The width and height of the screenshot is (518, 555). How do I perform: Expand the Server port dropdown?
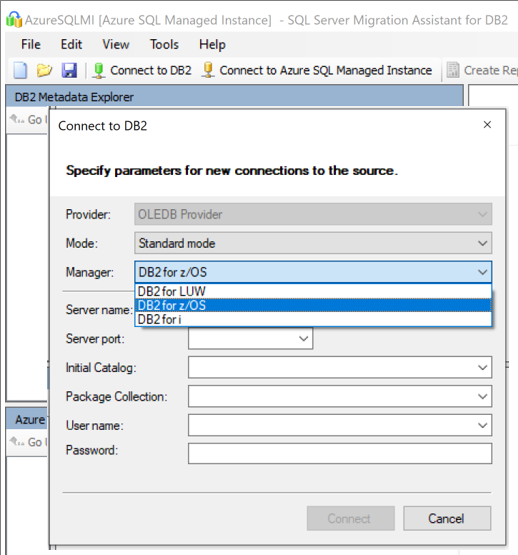click(x=303, y=339)
